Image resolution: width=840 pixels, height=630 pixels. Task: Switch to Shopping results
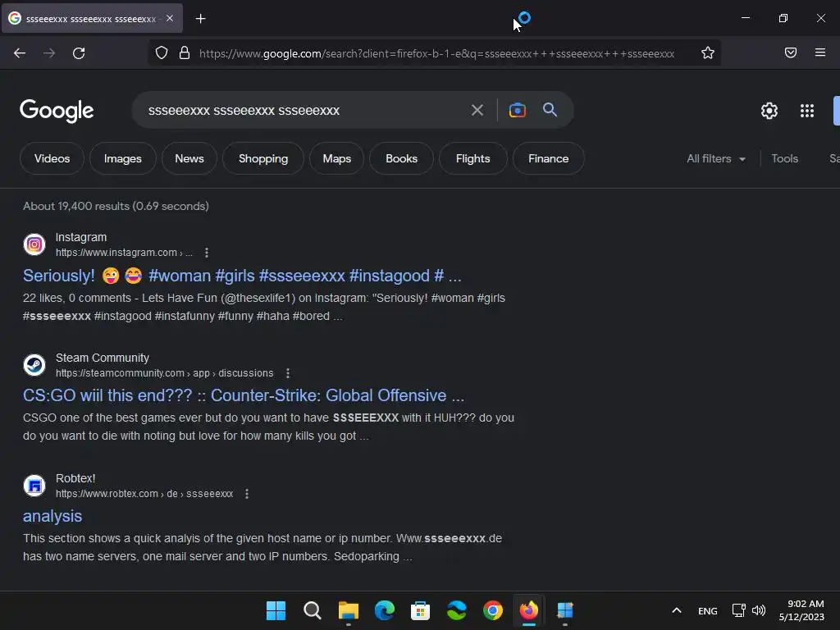point(263,158)
